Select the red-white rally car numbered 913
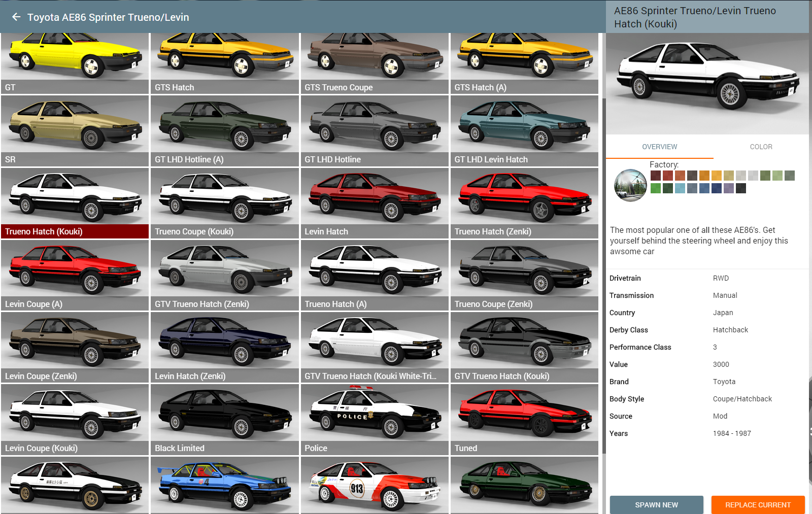 coord(375,485)
